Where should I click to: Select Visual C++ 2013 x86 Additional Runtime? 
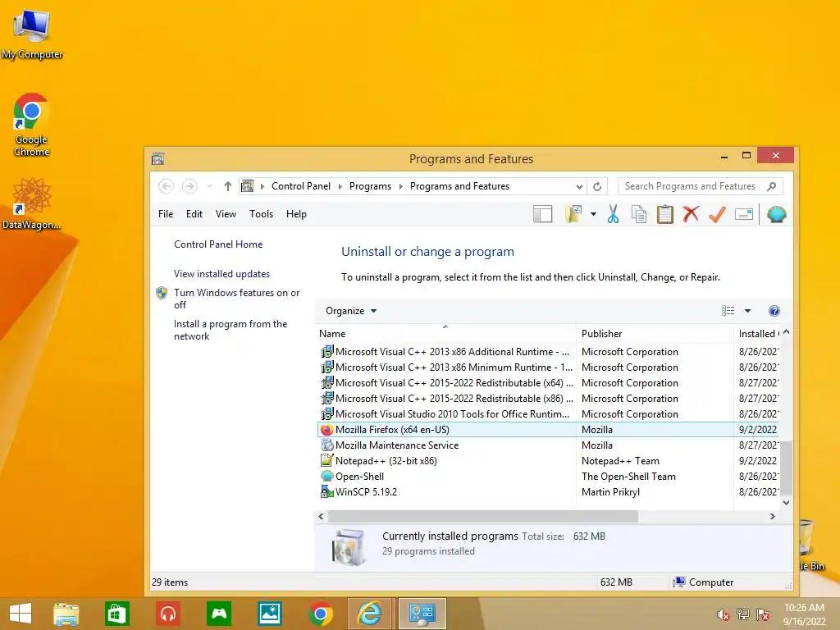coord(547,351)
